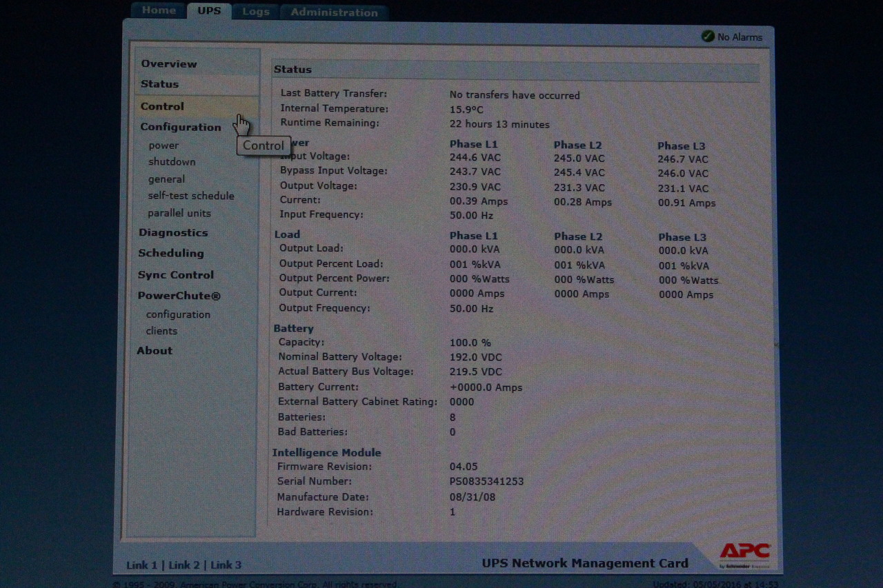
Task: Open the Home tab
Action: 159,10
